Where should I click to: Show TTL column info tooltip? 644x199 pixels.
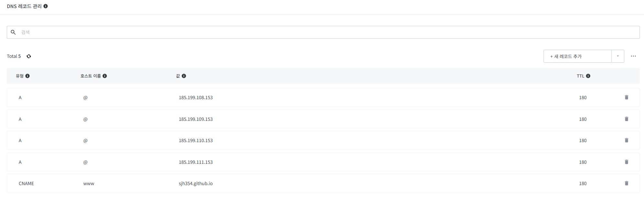click(x=588, y=76)
